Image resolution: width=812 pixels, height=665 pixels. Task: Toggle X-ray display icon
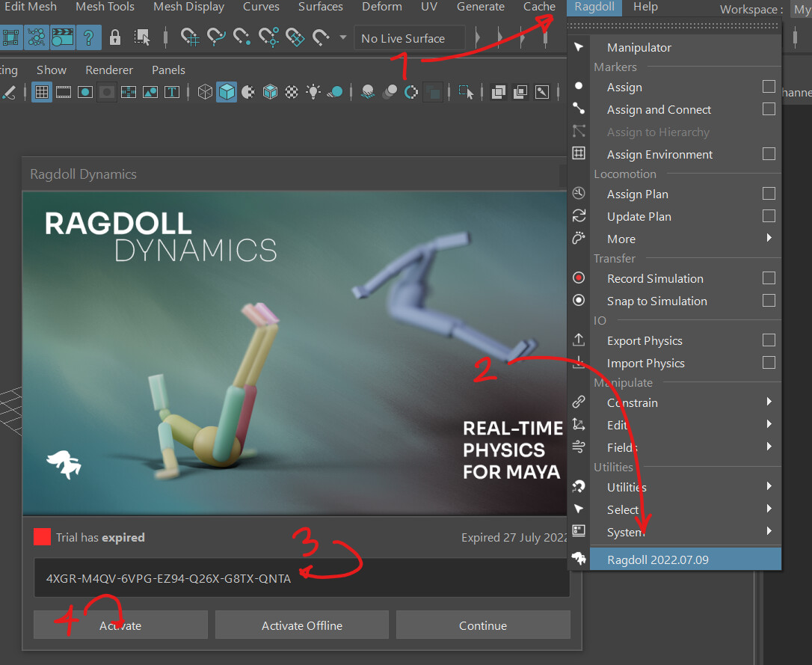point(498,92)
